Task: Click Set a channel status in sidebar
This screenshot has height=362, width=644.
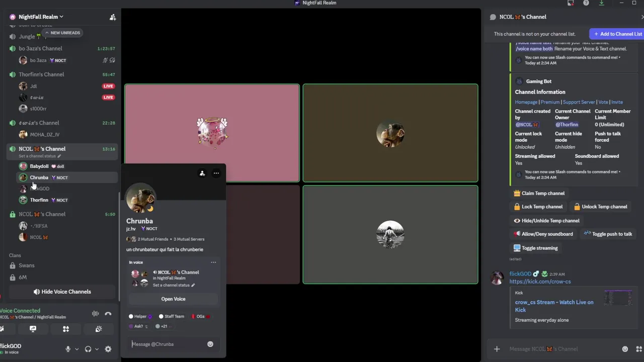Action: coord(40,156)
